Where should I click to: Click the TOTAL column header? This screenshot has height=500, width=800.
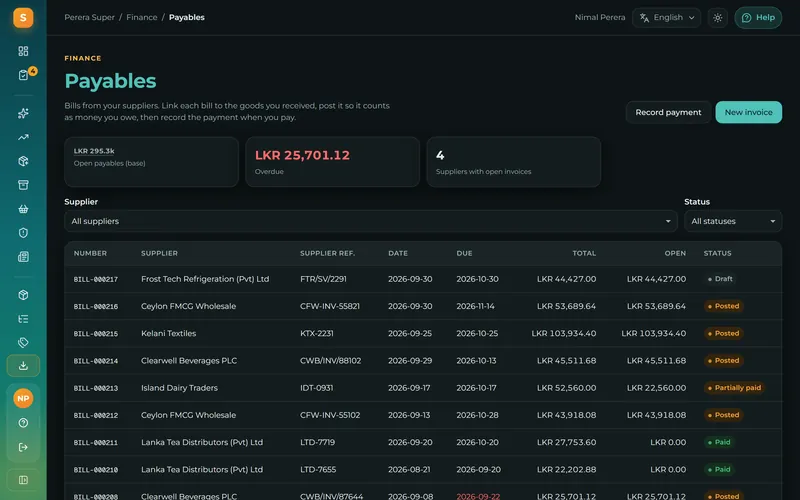coord(584,253)
